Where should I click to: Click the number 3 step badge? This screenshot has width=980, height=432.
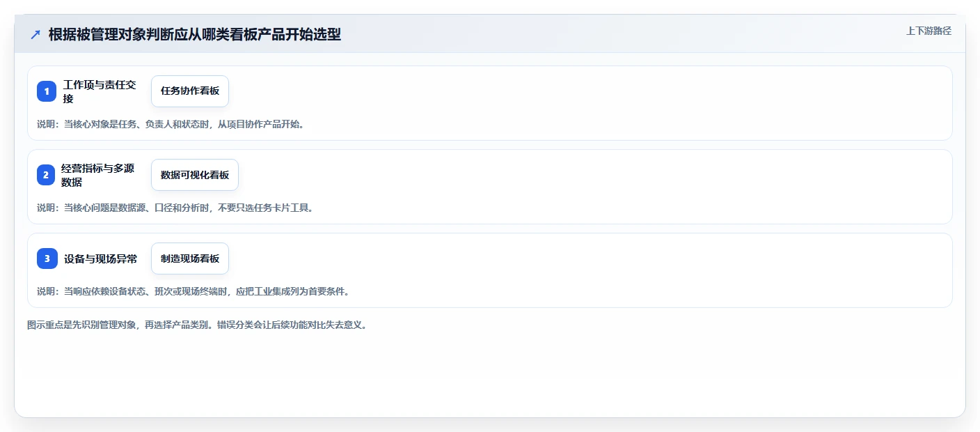[47, 259]
